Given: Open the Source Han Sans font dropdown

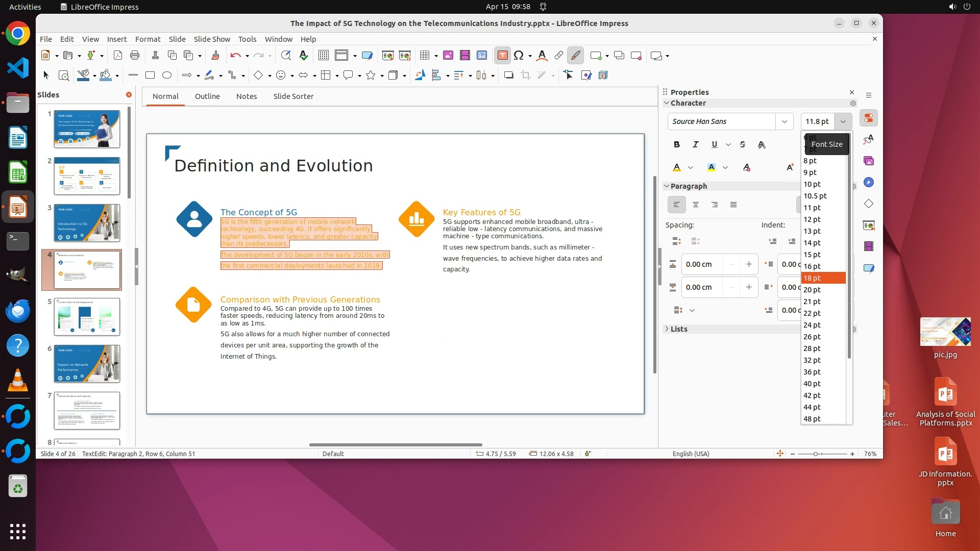Looking at the screenshot, I should click(x=785, y=121).
